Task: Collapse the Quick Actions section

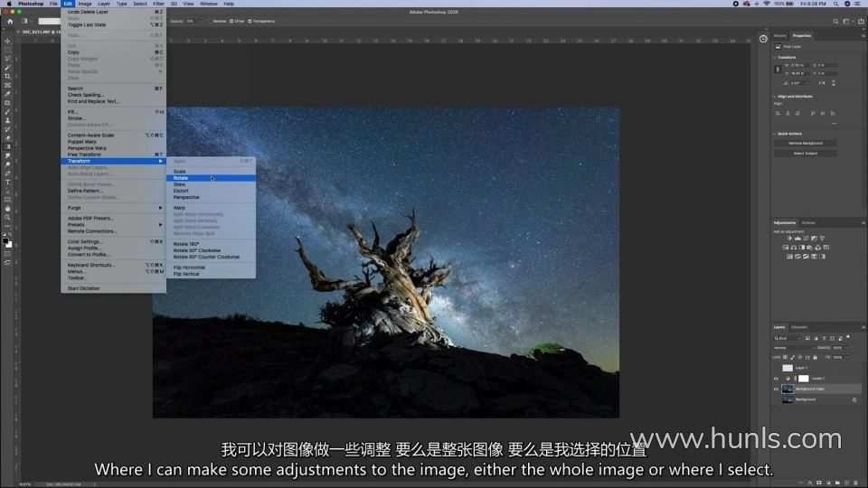Action: (775, 134)
